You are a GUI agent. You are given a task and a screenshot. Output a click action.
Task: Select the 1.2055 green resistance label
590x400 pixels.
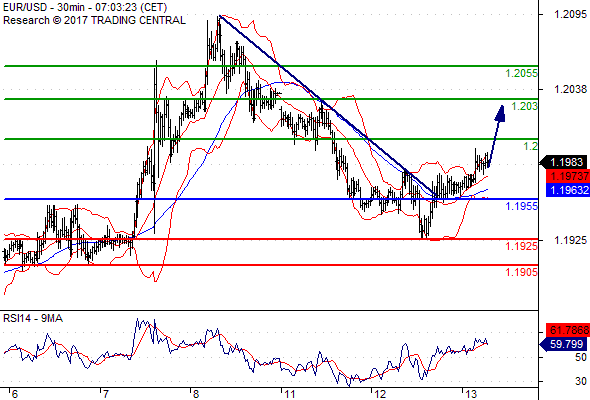pyautogui.click(x=521, y=73)
